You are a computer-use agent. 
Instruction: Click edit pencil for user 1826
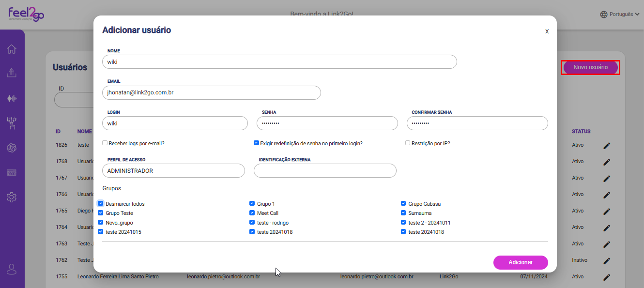[607, 145]
